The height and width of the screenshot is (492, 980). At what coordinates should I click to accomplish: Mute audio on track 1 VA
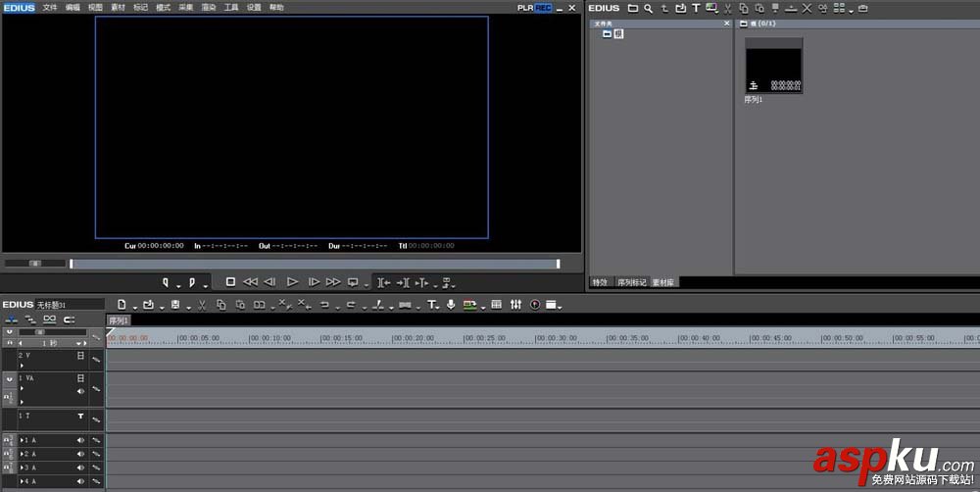[x=80, y=391]
